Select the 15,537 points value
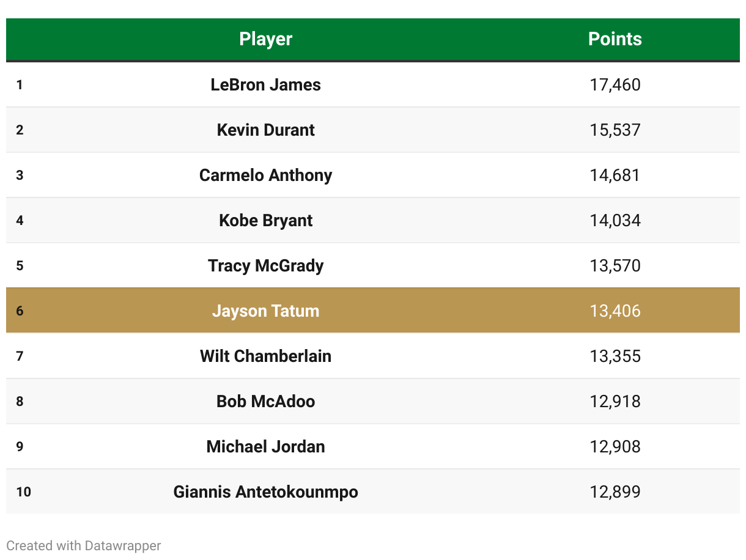Viewport: 746px width, 560px height. coord(615,130)
